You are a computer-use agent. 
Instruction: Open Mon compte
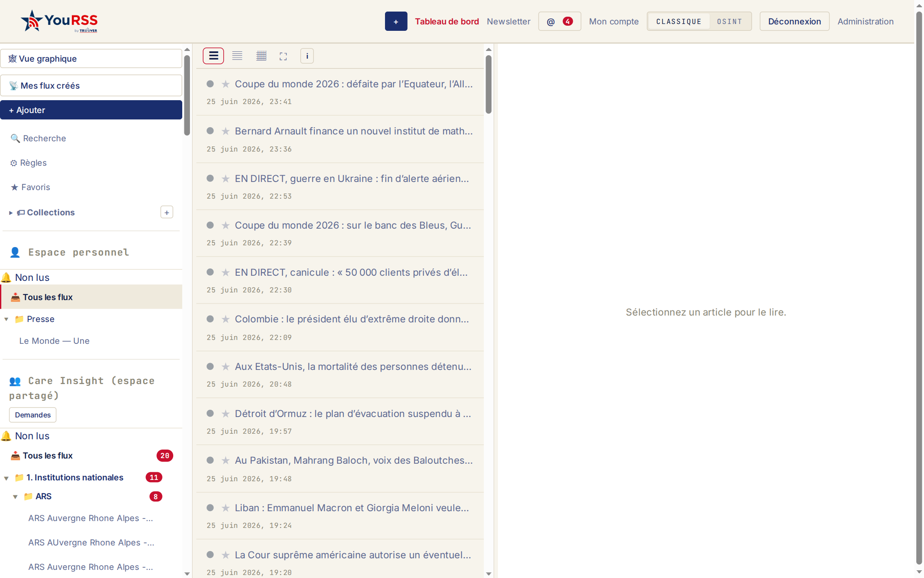[613, 21]
